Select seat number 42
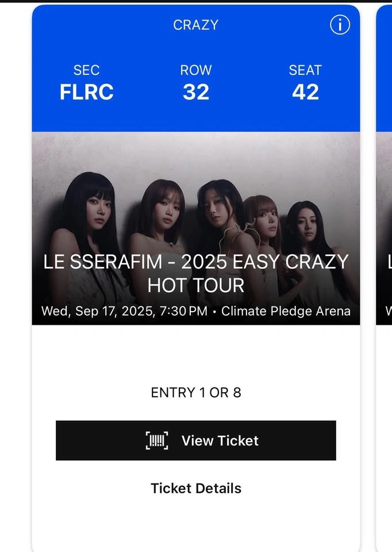 (x=305, y=92)
